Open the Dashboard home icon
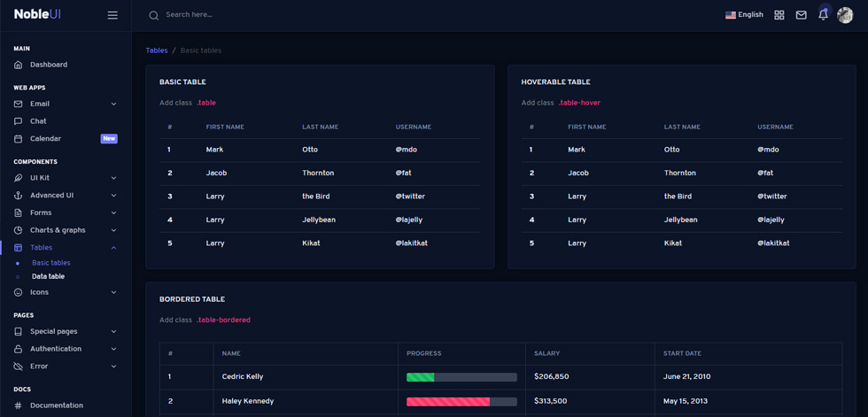Screen dimensions: 868x417 pyautogui.click(x=19, y=65)
